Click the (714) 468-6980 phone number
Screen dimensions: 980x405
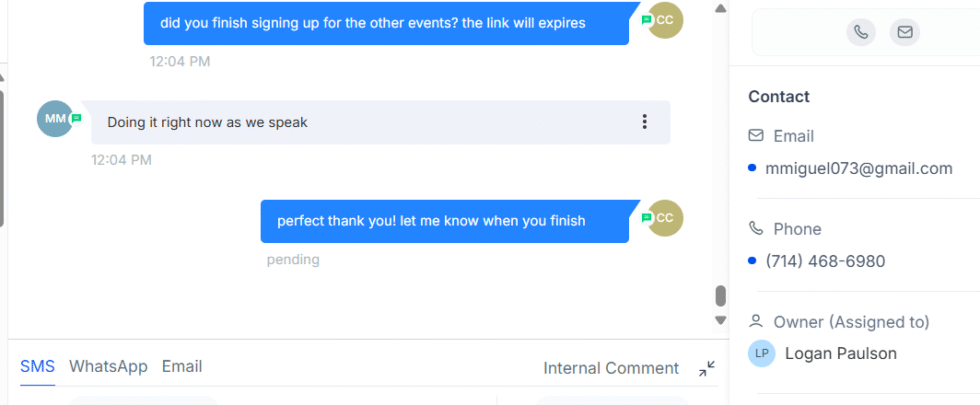tap(825, 261)
